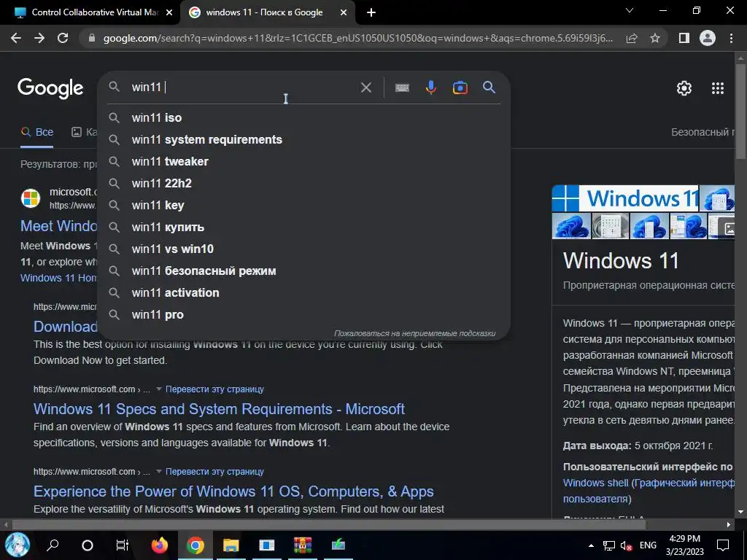
Task: Open the SafeSearch Безопасный setting
Action: coord(703,133)
